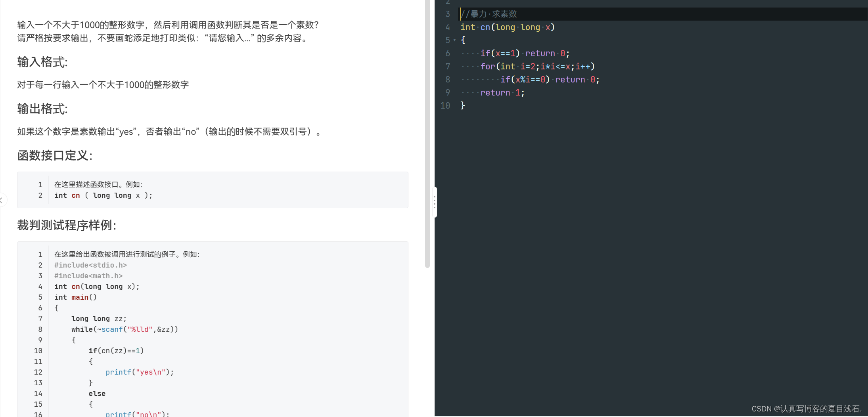Select line number 10 in the code editor
Image resolution: width=868 pixels, height=417 pixels.
pyautogui.click(x=445, y=105)
